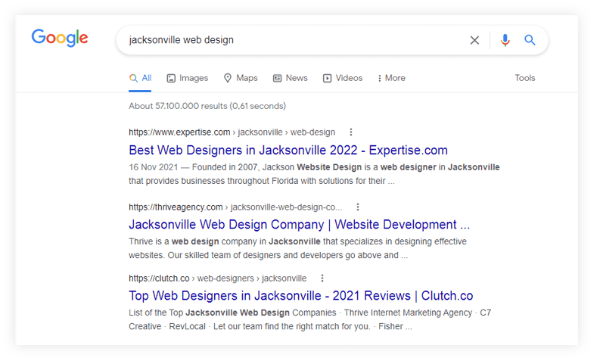Switch to the Images tab
This screenshot has width=600, height=364.
coord(187,78)
